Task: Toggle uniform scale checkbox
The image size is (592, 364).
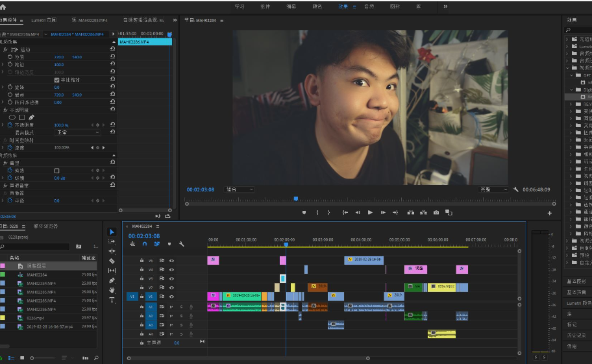Action: coord(56,80)
